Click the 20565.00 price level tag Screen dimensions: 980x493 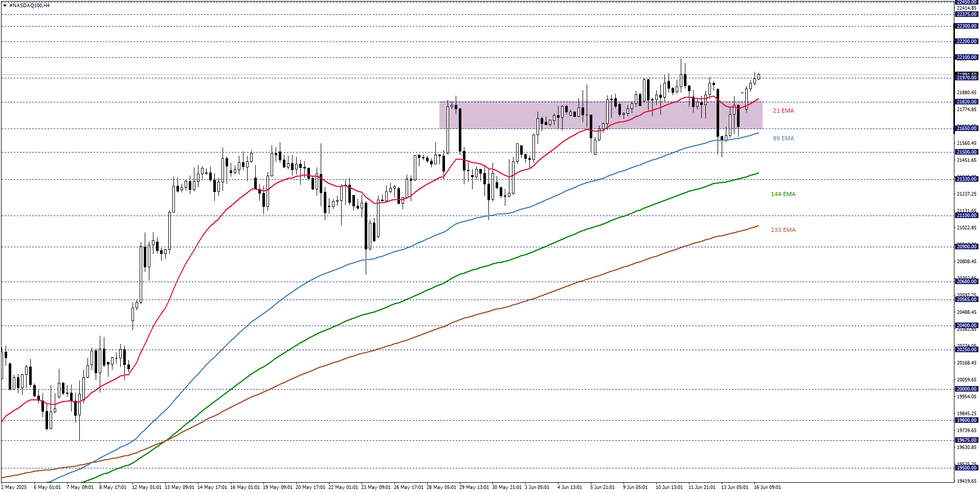coord(966,299)
